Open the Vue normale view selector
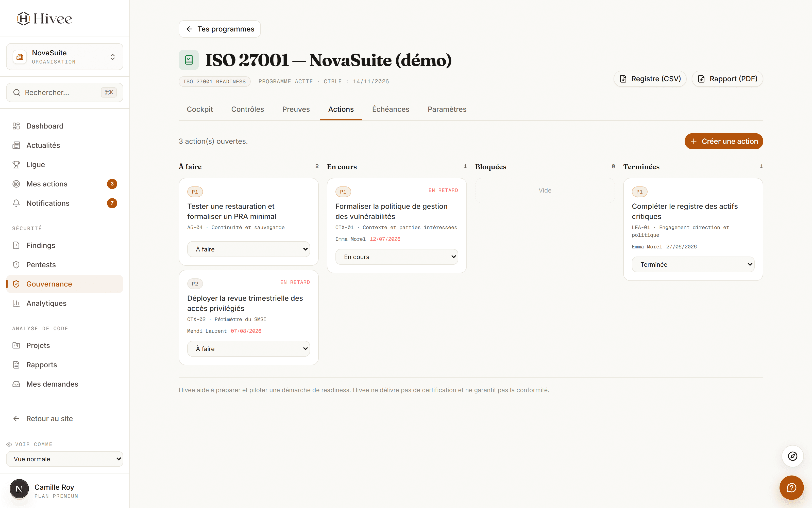This screenshot has width=812, height=508. pyautogui.click(x=65, y=459)
